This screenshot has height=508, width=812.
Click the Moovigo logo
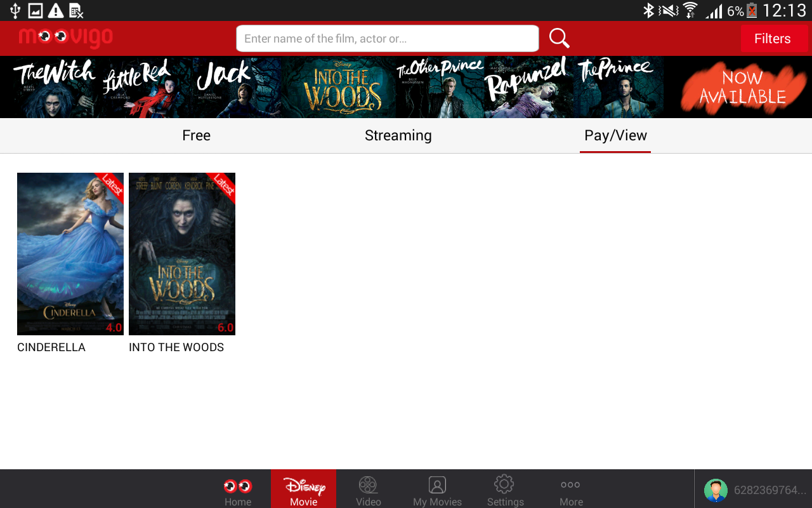pyautogui.click(x=66, y=38)
